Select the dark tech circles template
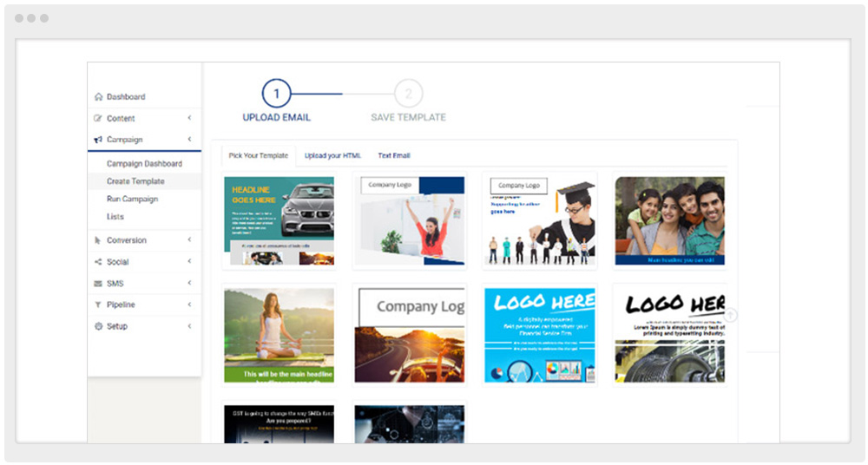868x465 pixels. [410, 423]
